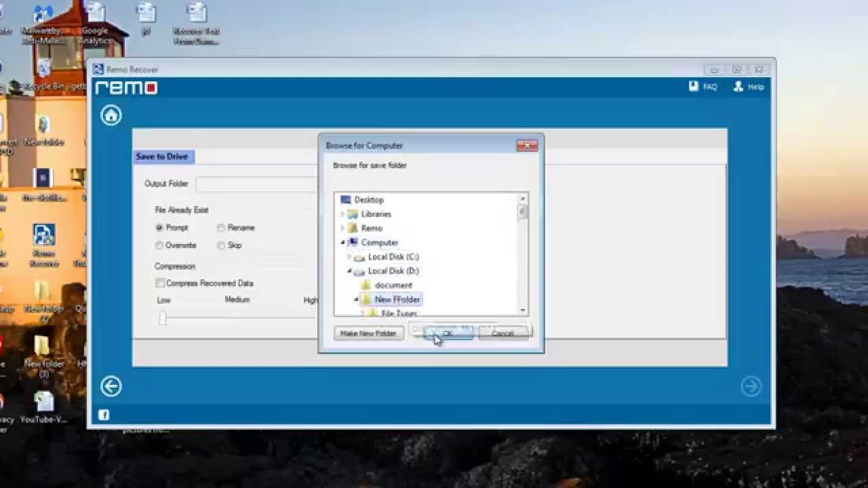This screenshot has width=868, height=488.
Task: Switch to the Save to Drive tab
Action: coord(163,157)
